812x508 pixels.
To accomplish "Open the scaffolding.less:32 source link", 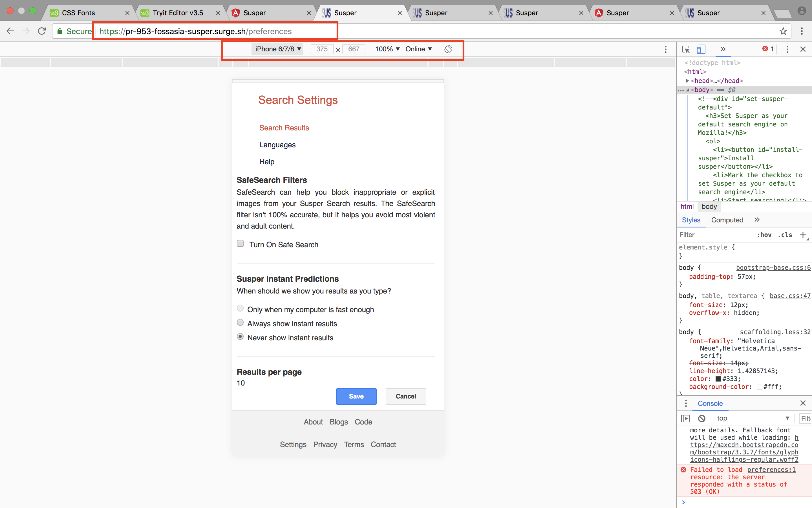I will pos(775,332).
